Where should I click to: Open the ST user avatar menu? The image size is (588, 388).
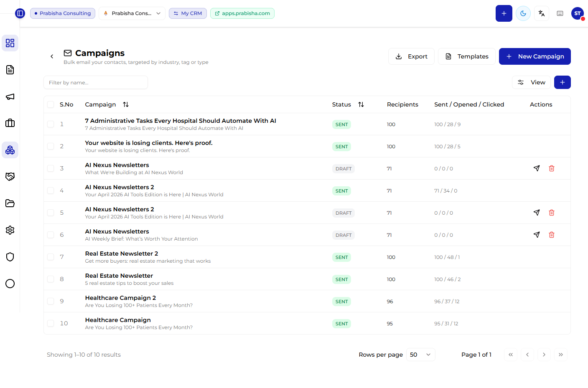tap(578, 13)
